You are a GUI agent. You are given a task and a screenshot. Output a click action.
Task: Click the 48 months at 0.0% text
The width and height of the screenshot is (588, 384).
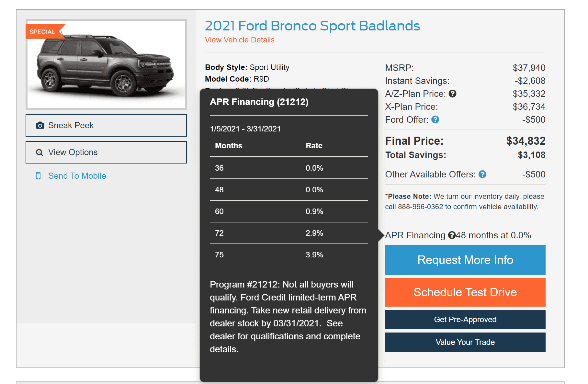(x=493, y=235)
